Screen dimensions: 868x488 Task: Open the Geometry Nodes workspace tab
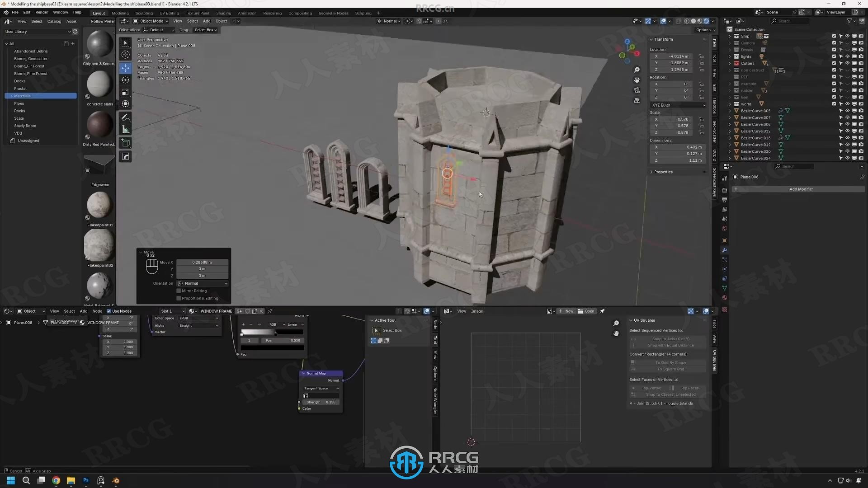tap(333, 13)
